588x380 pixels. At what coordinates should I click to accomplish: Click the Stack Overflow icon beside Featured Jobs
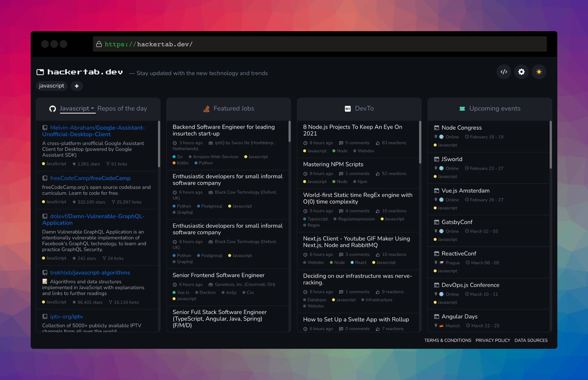pos(206,109)
